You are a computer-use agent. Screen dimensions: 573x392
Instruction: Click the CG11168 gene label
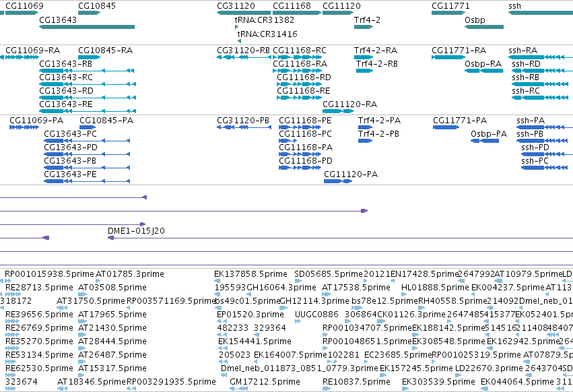point(292,6)
